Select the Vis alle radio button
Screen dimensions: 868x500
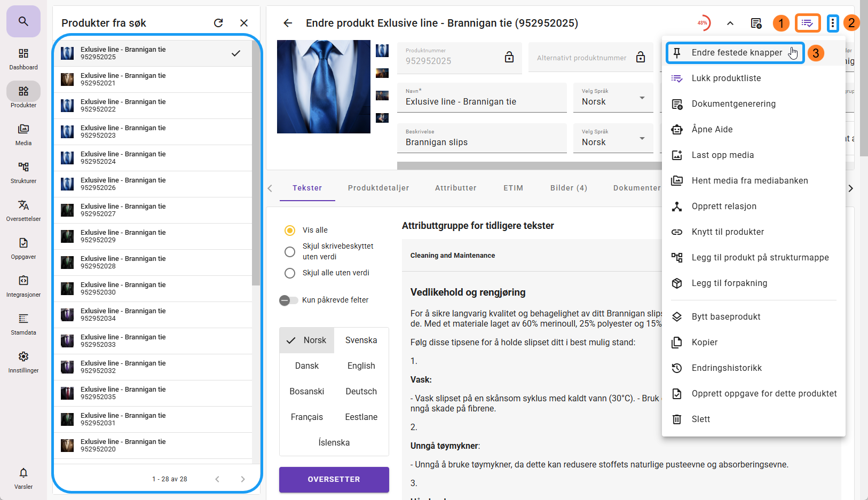coord(290,231)
